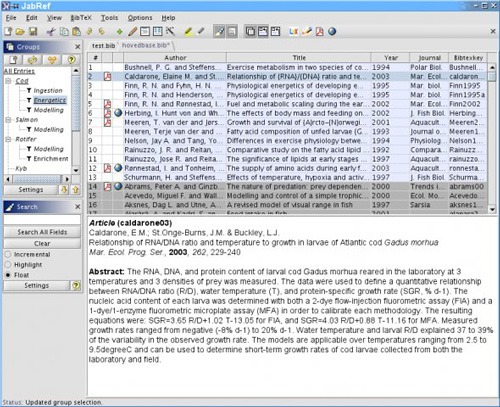The image size is (500, 407).
Task: Collapse the Rotifer group node
Action: (8, 139)
